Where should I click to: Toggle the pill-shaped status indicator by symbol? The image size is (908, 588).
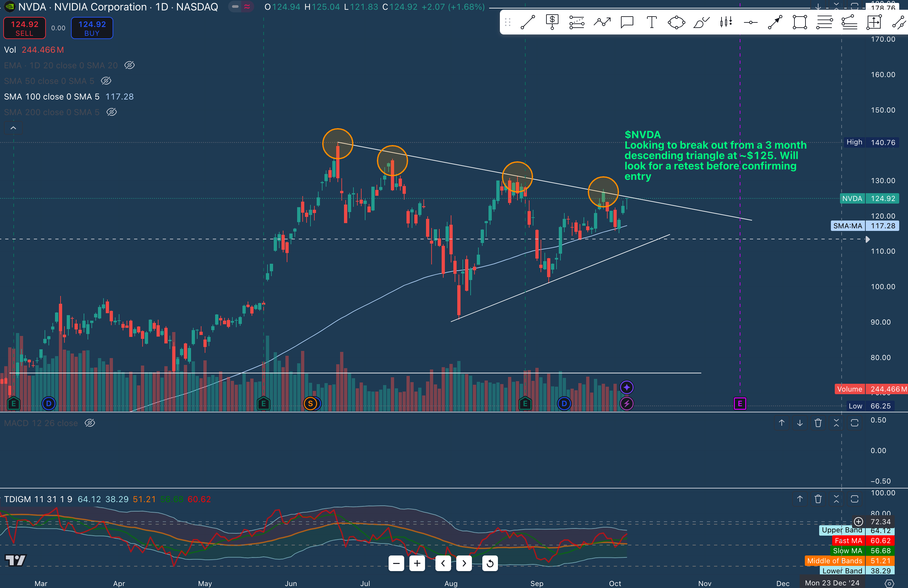pyautogui.click(x=235, y=7)
